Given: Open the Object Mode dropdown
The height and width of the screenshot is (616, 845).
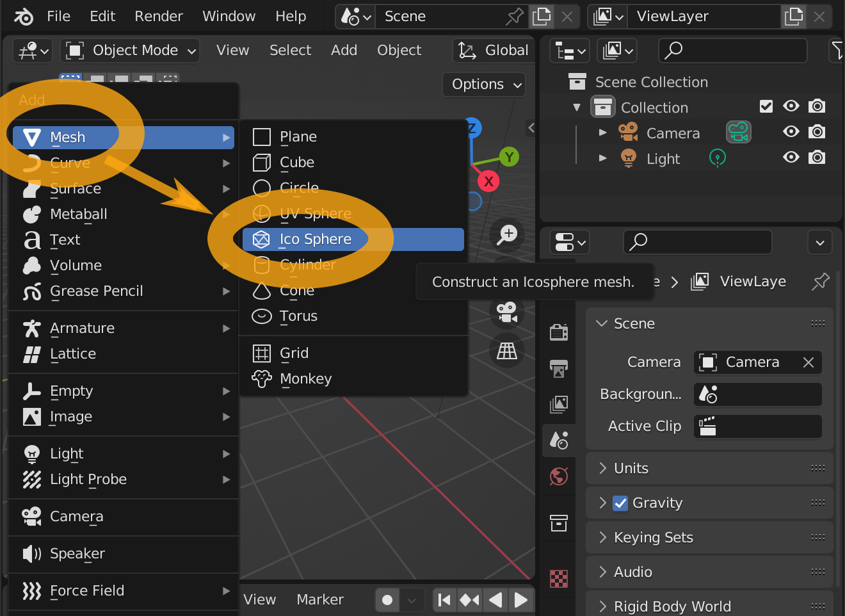Looking at the screenshot, I should tap(130, 51).
